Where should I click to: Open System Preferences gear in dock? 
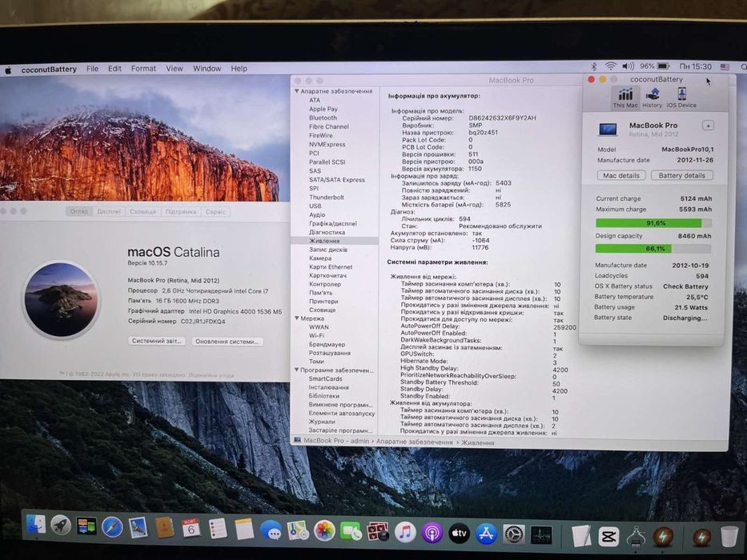click(514, 534)
